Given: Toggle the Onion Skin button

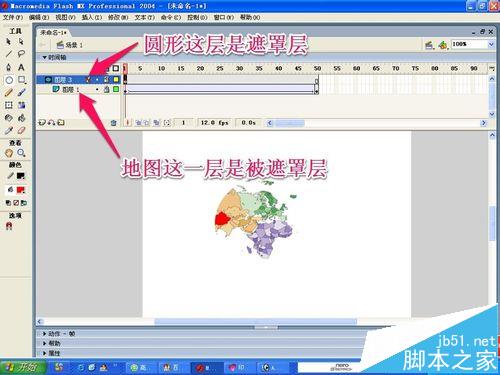Looking at the screenshot, I should 139,123.
